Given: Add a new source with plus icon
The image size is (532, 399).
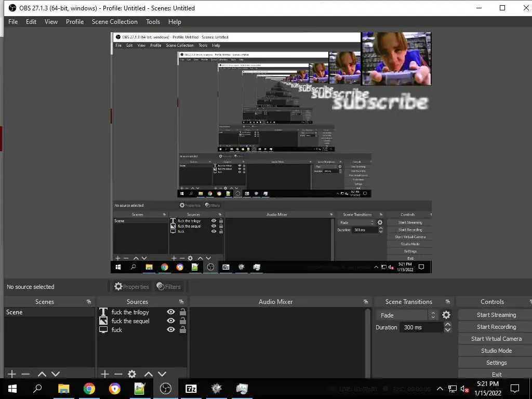Looking at the screenshot, I should [105, 374].
